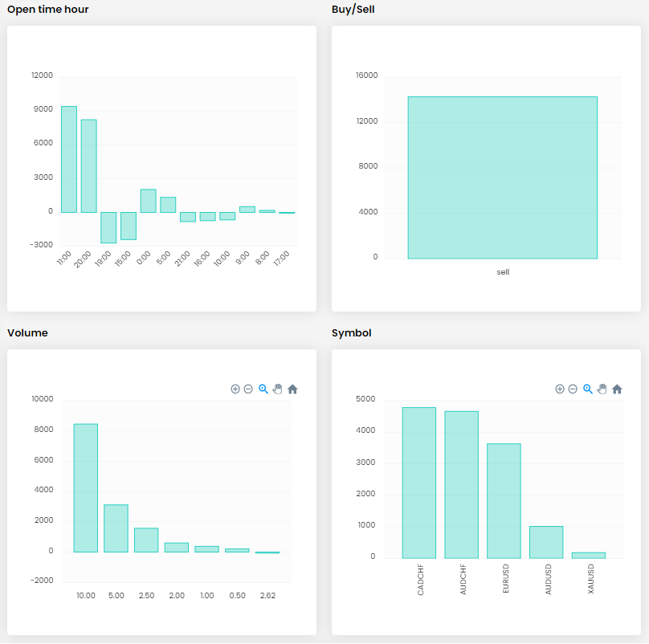Enable panning hand tool on Symbol chart
The height and width of the screenshot is (644, 649).
pyautogui.click(x=602, y=389)
